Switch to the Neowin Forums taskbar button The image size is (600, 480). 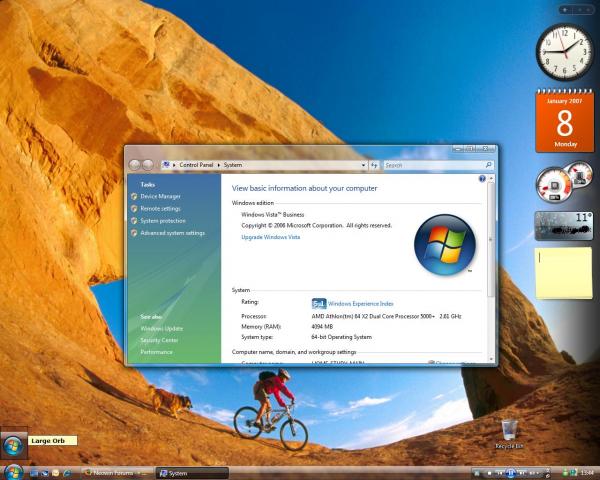click(116, 473)
